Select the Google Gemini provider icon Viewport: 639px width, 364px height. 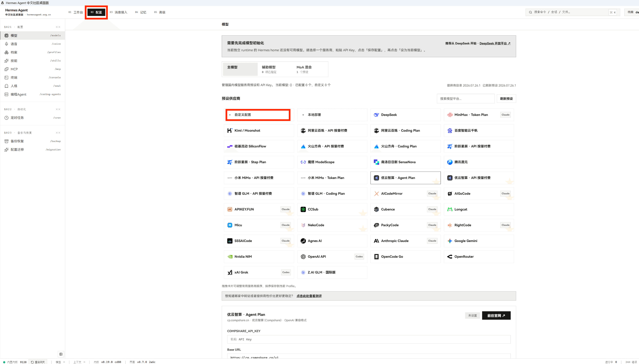450,241
